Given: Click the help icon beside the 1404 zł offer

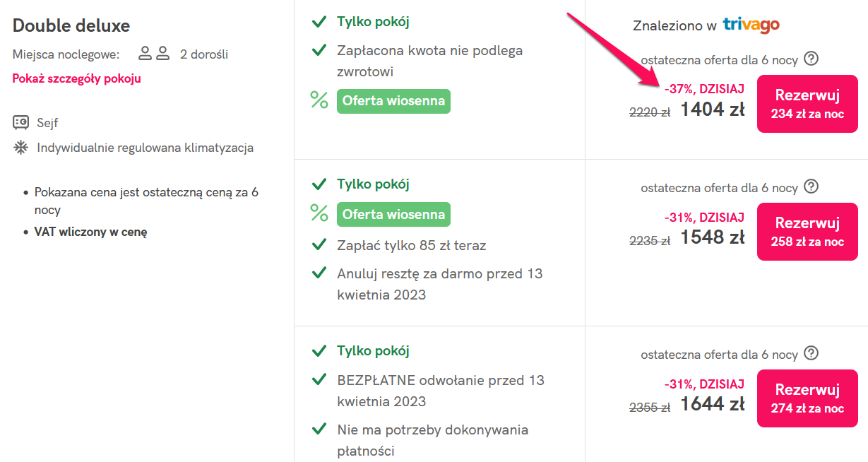Looking at the screenshot, I should pos(811,59).
